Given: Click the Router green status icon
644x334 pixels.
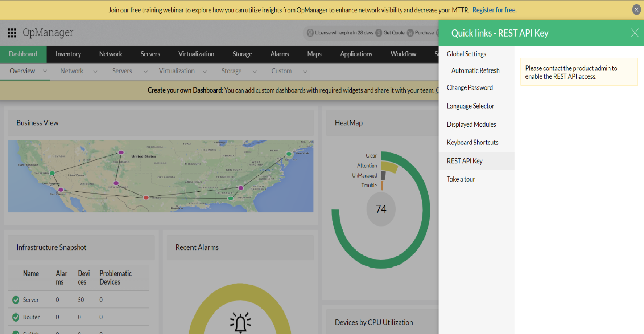Looking at the screenshot, I should point(16,317).
